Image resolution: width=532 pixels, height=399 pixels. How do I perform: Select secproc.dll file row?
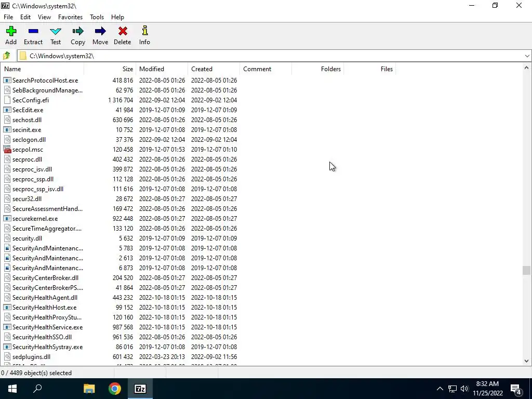[x=198, y=159]
